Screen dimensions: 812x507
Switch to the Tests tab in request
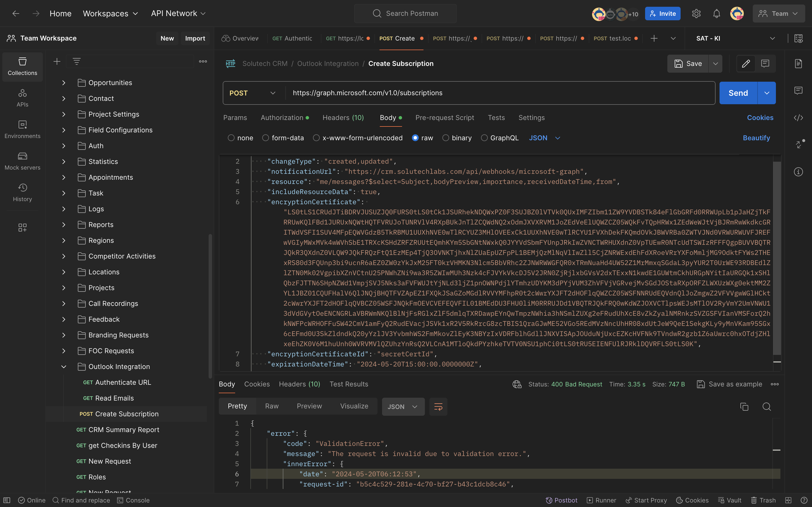(x=496, y=118)
